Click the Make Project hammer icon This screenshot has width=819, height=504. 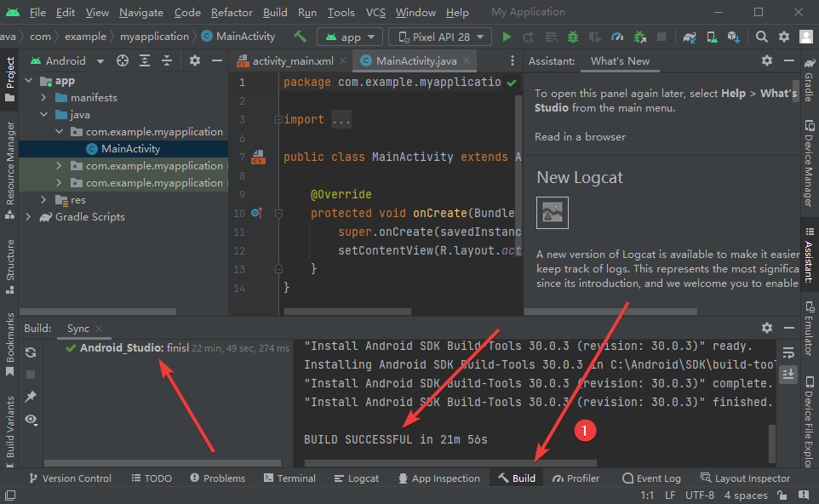tap(300, 37)
